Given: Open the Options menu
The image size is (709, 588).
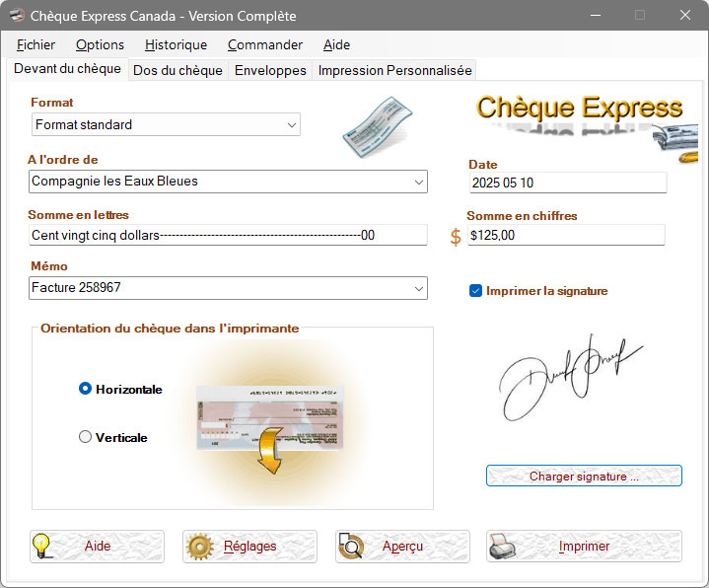Looking at the screenshot, I should tap(100, 44).
